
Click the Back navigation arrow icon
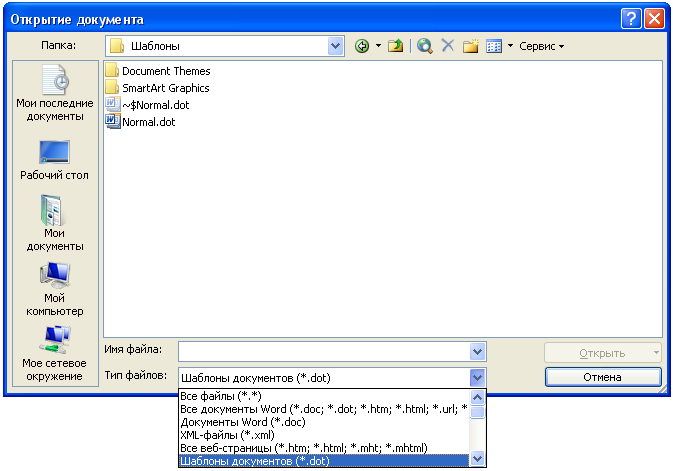pyautogui.click(x=362, y=46)
